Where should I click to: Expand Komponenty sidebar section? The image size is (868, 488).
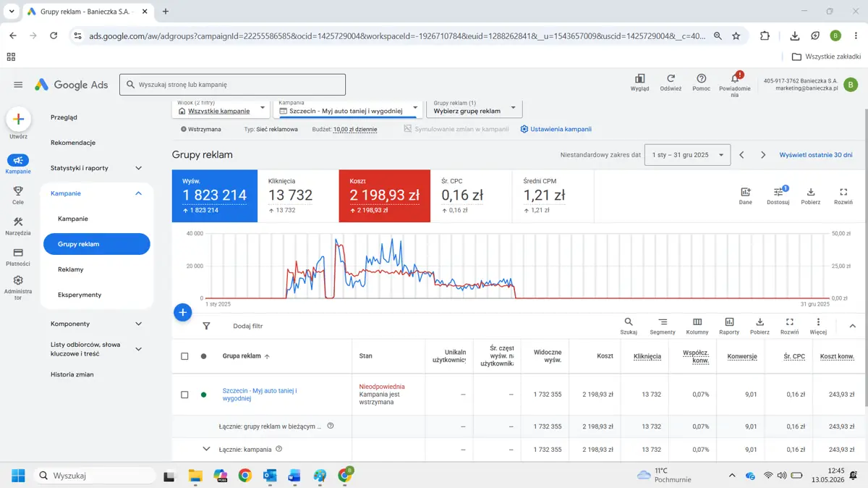tap(139, 324)
